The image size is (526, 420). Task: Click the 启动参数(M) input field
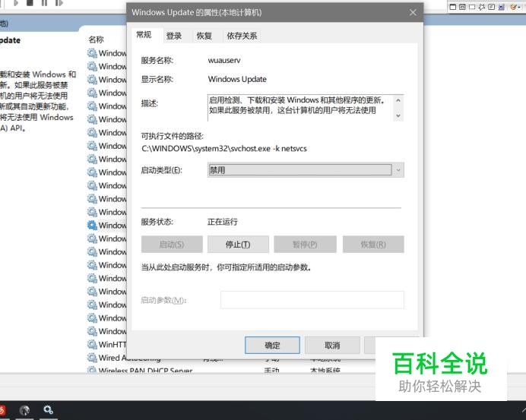point(312,300)
